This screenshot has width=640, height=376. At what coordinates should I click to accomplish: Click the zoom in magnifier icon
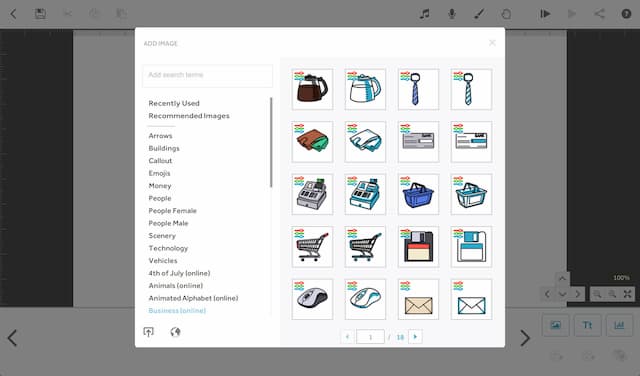(612, 294)
